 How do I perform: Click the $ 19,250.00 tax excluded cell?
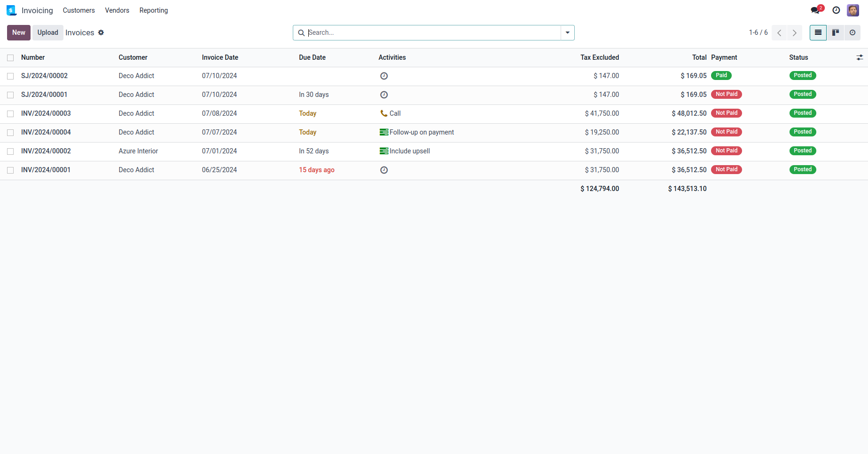[x=602, y=132]
